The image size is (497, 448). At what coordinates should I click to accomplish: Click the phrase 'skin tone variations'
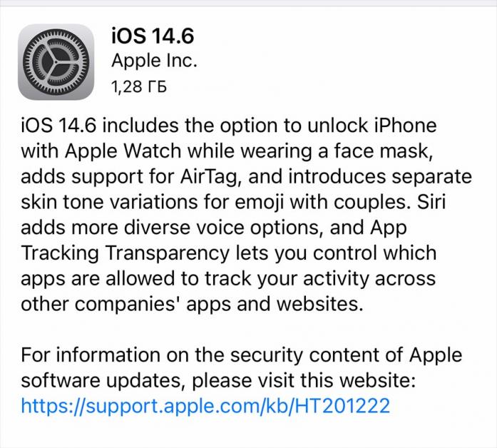[109, 202]
